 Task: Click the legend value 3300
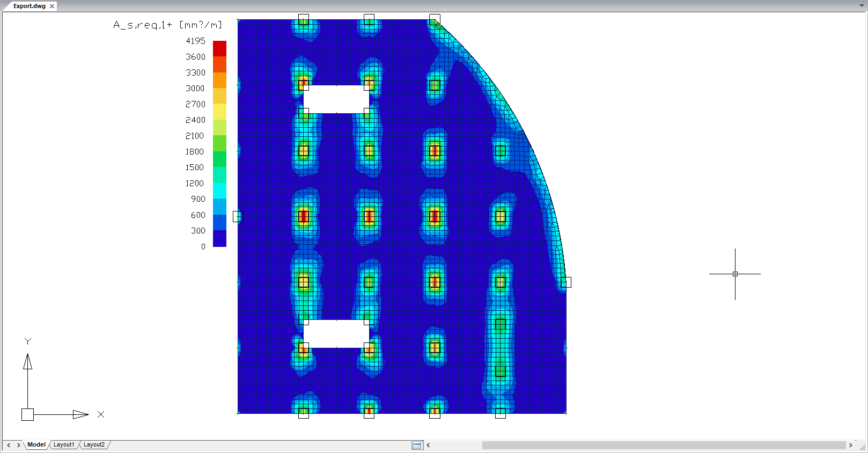[196, 72]
